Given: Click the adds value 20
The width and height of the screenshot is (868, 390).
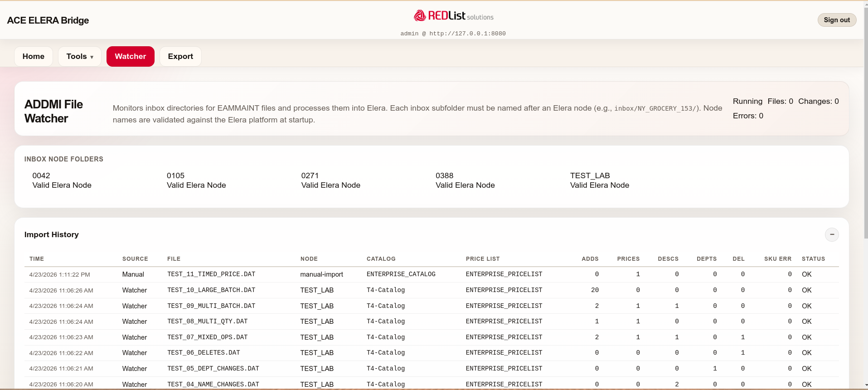Looking at the screenshot, I should (x=595, y=290).
